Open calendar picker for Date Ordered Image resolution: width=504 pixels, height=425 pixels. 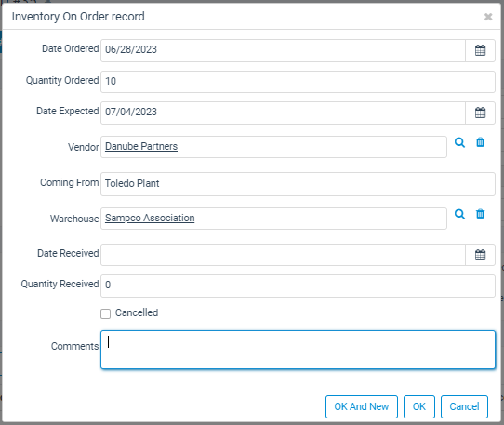point(480,50)
